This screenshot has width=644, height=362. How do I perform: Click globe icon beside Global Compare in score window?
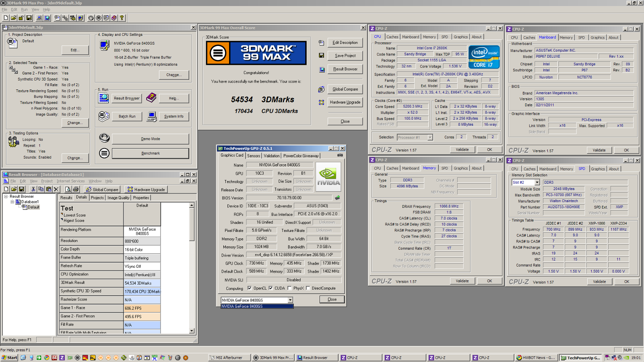[x=321, y=89]
